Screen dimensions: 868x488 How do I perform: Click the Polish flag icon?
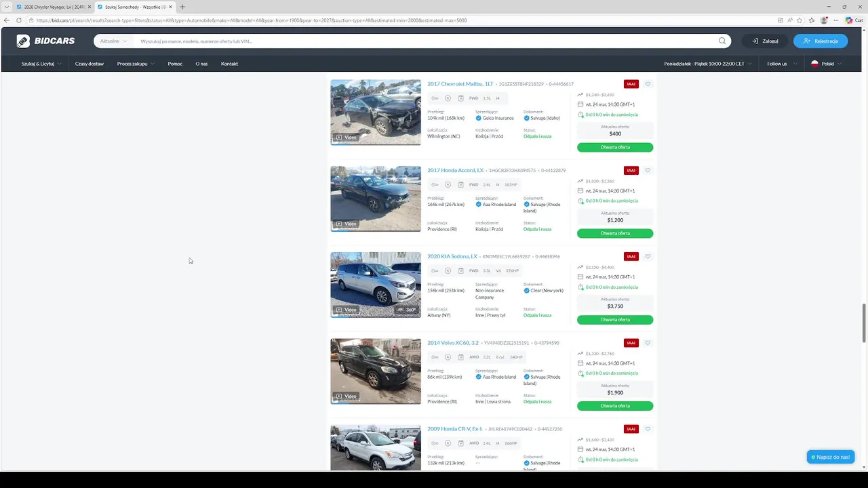814,64
